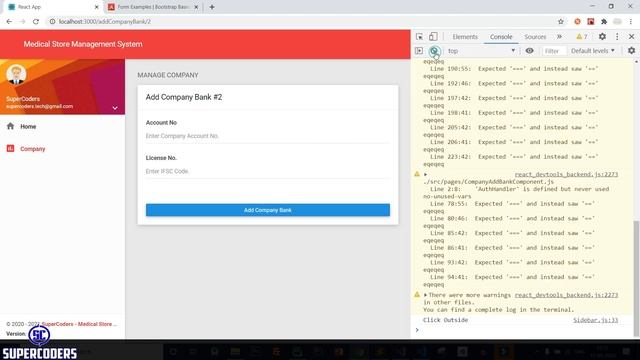Click the Medical Store Management System title
640x360 pixels.
coord(83,44)
